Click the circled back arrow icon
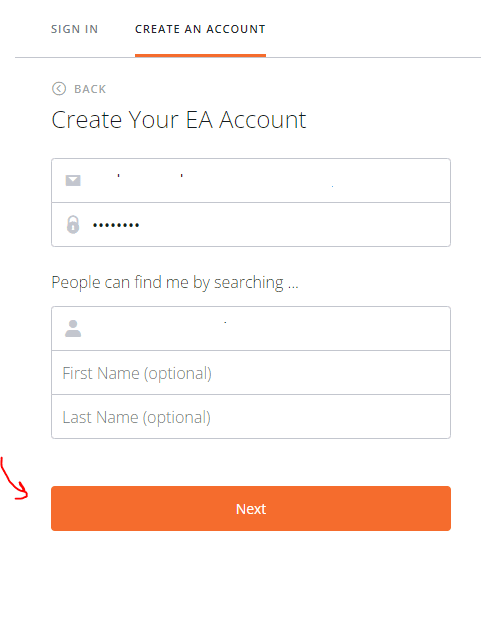481x640 pixels. tap(59, 89)
